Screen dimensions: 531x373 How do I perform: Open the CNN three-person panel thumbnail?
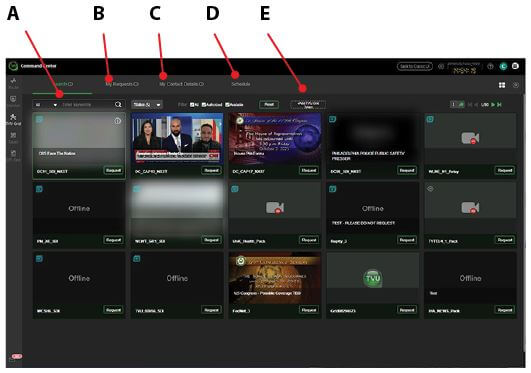click(177, 139)
